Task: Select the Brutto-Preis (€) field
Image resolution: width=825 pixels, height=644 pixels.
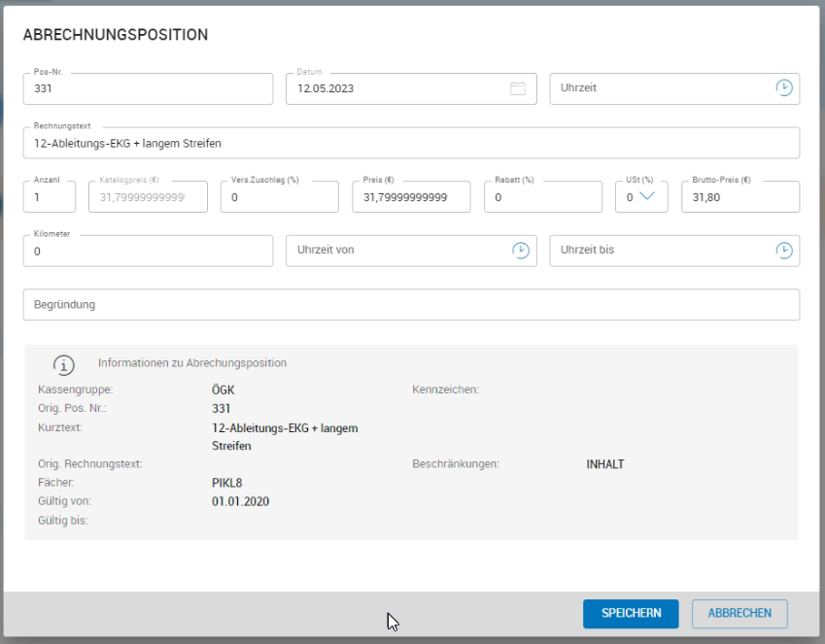Action: tap(739, 197)
